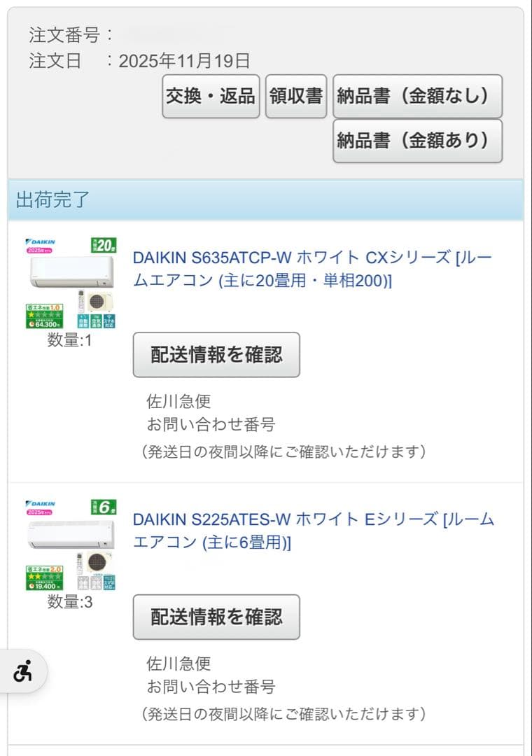Click the スマホ対応 feature icon on the second product

(109, 583)
